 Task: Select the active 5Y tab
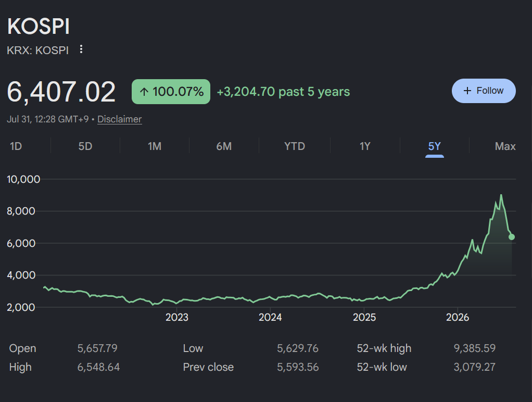click(x=434, y=146)
